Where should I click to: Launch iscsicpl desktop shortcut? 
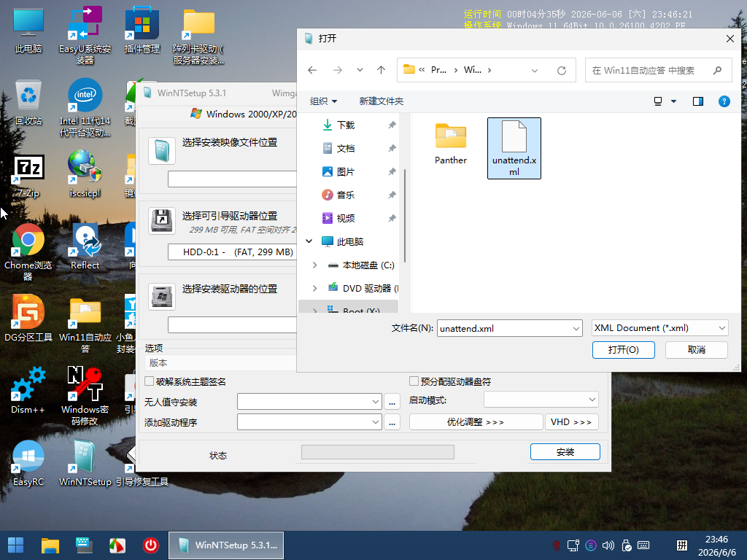[x=85, y=175]
